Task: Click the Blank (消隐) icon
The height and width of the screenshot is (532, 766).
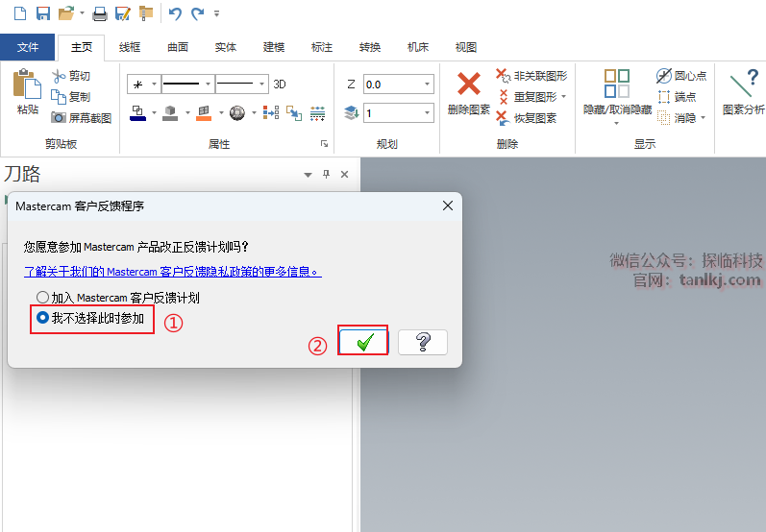Action: 664,117
